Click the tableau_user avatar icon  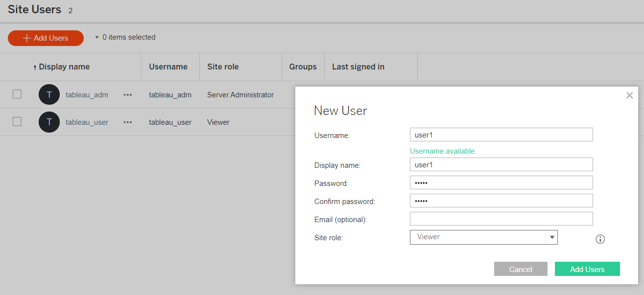click(49, 122)
